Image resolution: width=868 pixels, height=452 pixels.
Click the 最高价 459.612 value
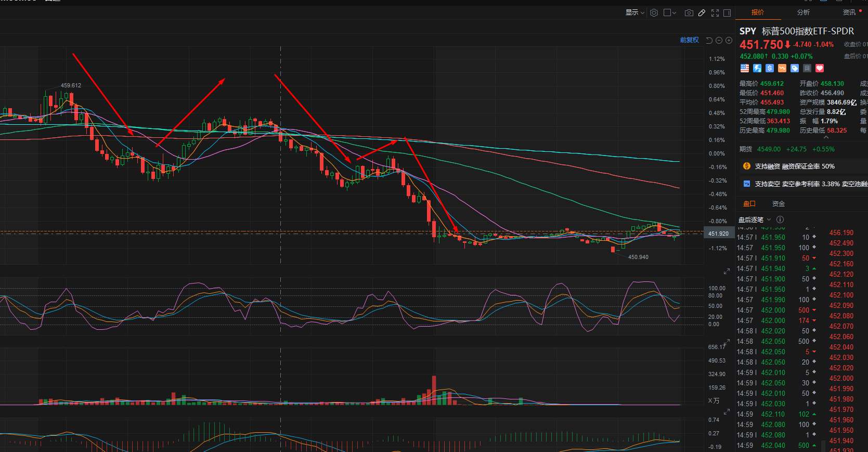772,84
